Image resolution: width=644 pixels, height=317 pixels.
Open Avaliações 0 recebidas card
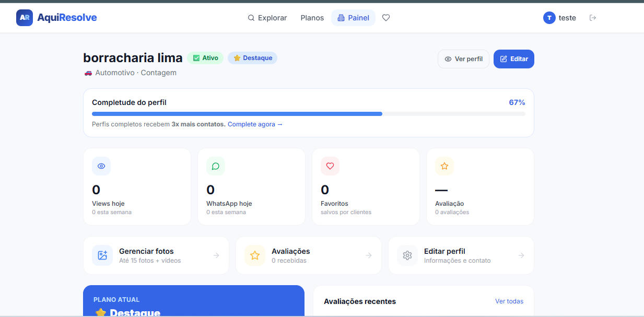click(309, 255)
